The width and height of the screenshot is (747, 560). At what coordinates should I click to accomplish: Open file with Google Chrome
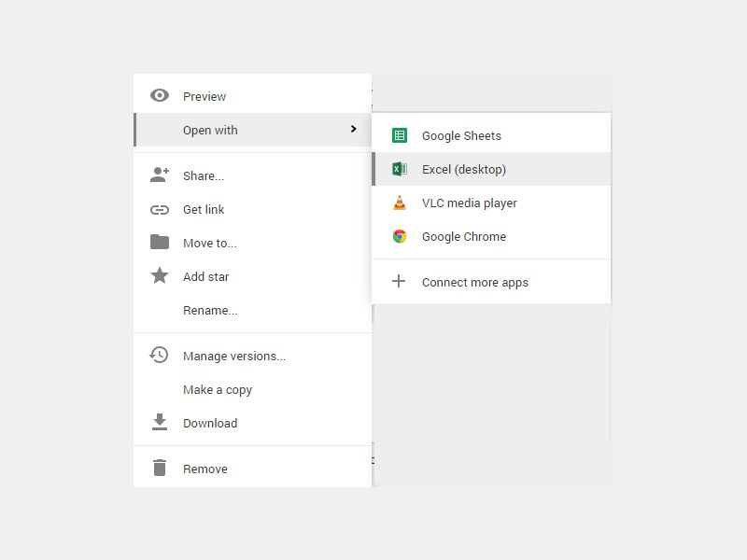tap(491, 237)
